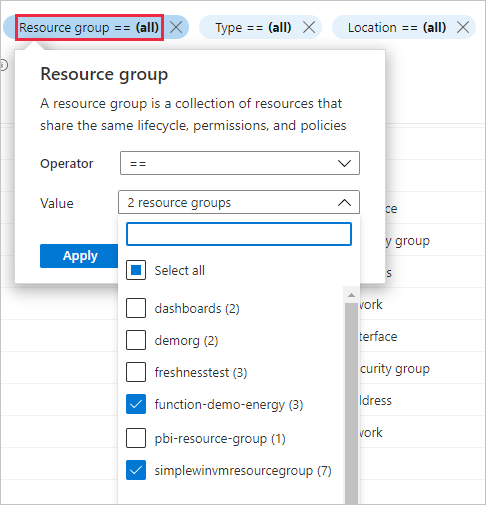Click the 'pbi-resource-group (1)' label text

(x=220, y=439)
